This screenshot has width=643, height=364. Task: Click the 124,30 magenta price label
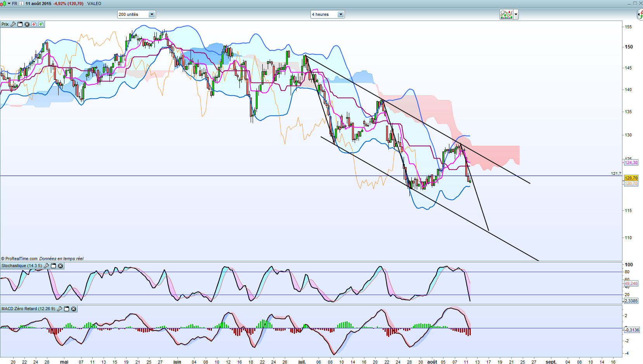point(631,162)
